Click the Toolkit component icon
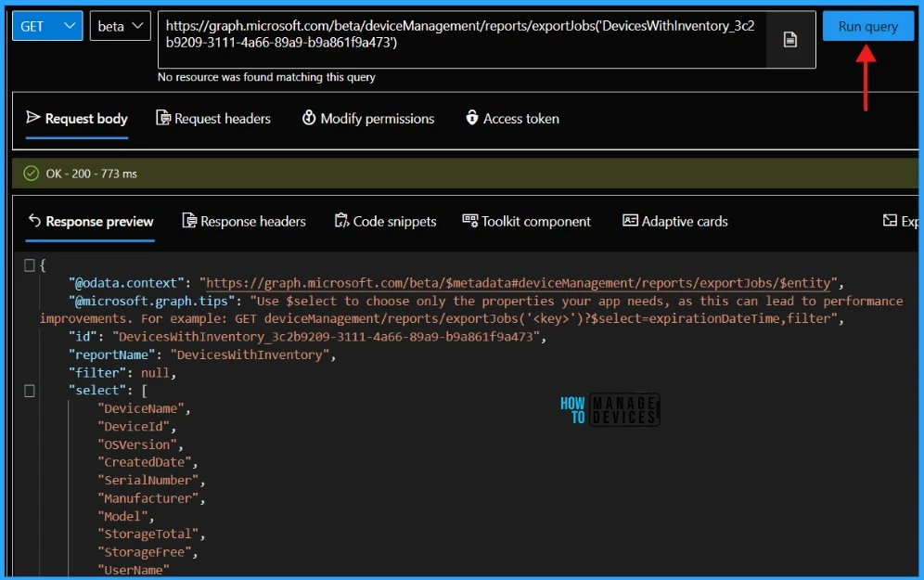This screenshot has height=580, width=924. pyautogui.click(x=469, y=221)
